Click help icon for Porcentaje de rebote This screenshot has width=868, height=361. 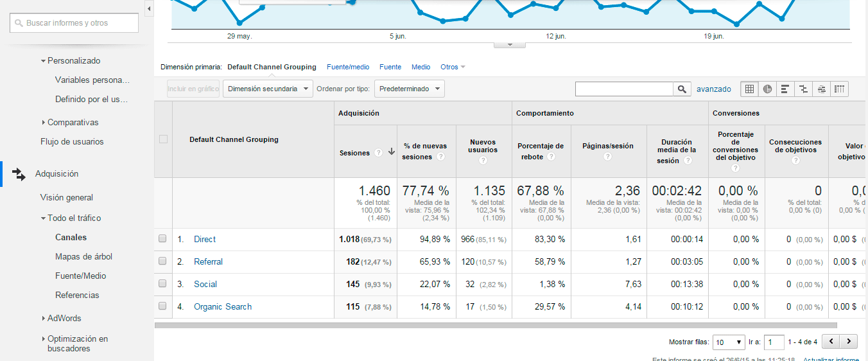[x=551, y=157]
